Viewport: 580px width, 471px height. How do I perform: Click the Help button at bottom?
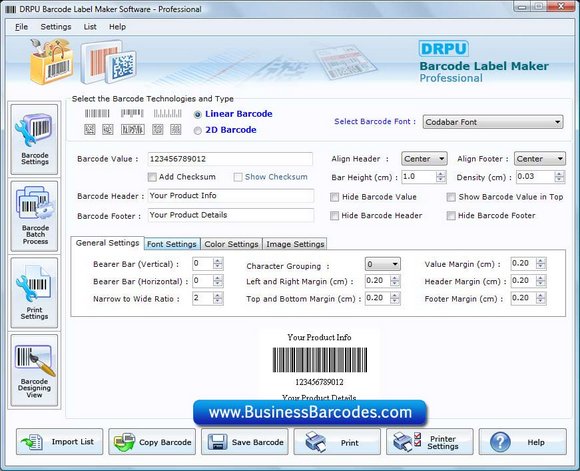pos(522,442)
